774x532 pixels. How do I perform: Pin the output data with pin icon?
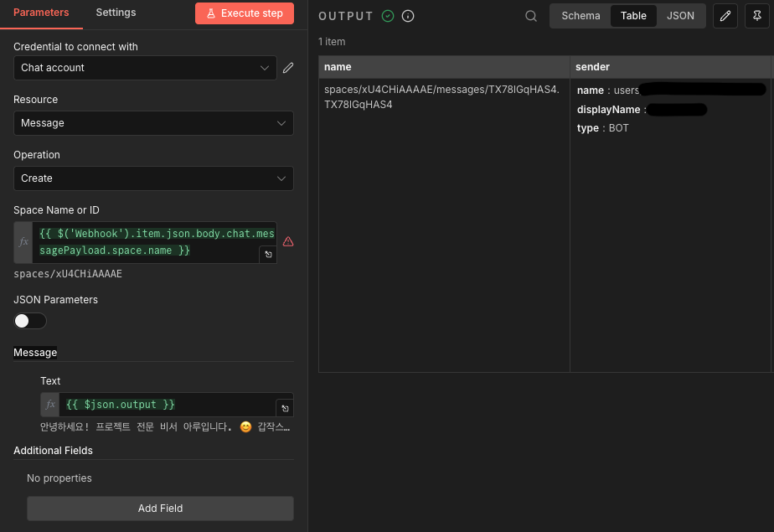coord(757,16)
